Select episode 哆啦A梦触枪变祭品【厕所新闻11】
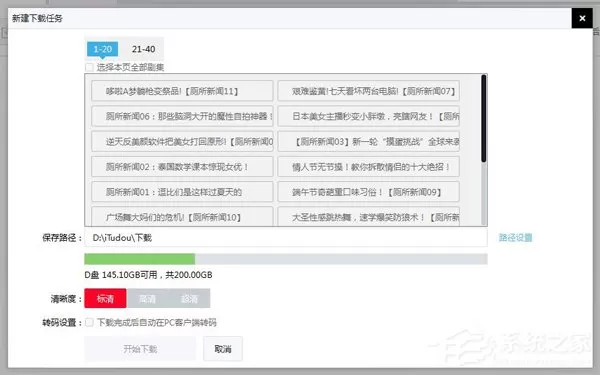The image size is (600, 375). click(x=182, y=91)
